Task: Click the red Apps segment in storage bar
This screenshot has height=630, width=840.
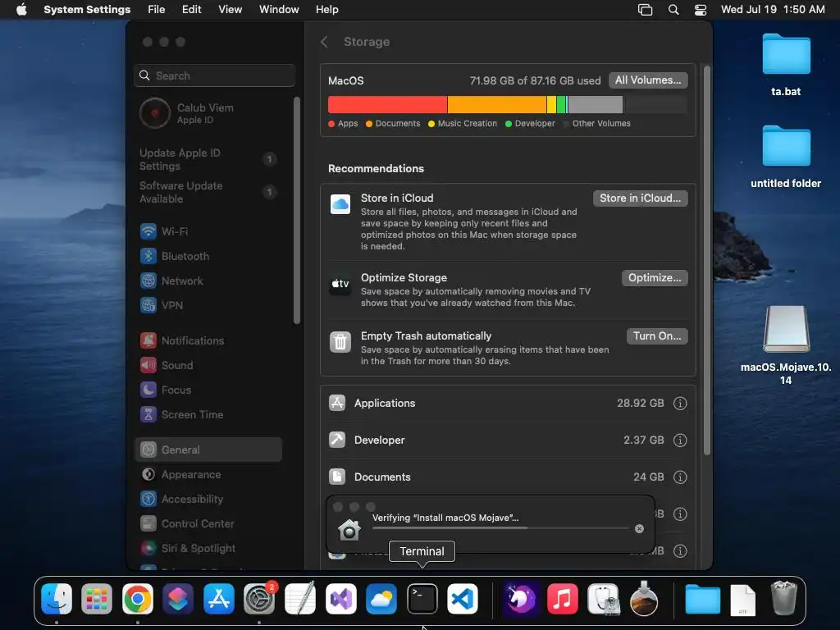Action: pos(387,104)
